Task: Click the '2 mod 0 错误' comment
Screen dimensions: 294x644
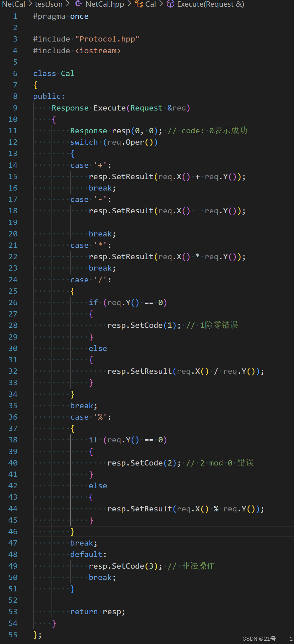Action: [220, 463]
